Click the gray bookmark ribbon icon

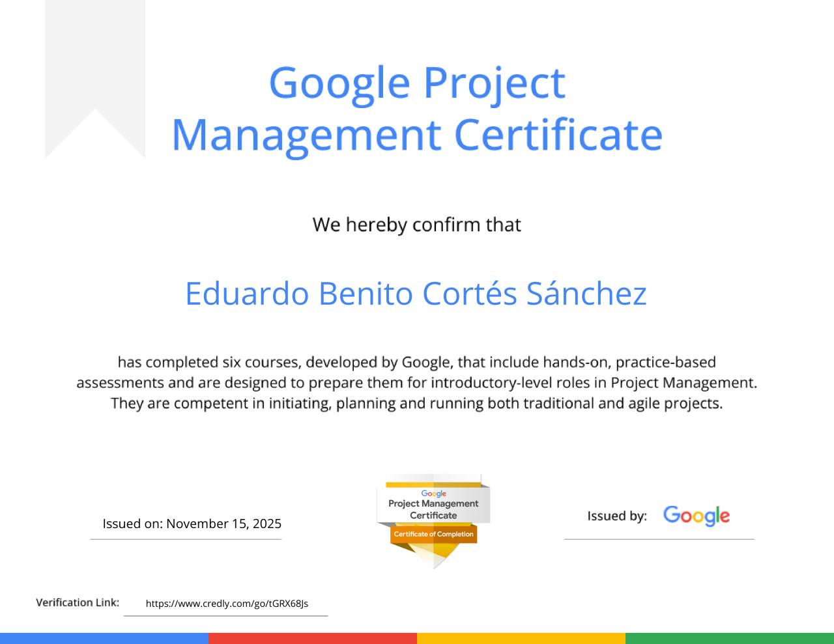coord(95,79)
